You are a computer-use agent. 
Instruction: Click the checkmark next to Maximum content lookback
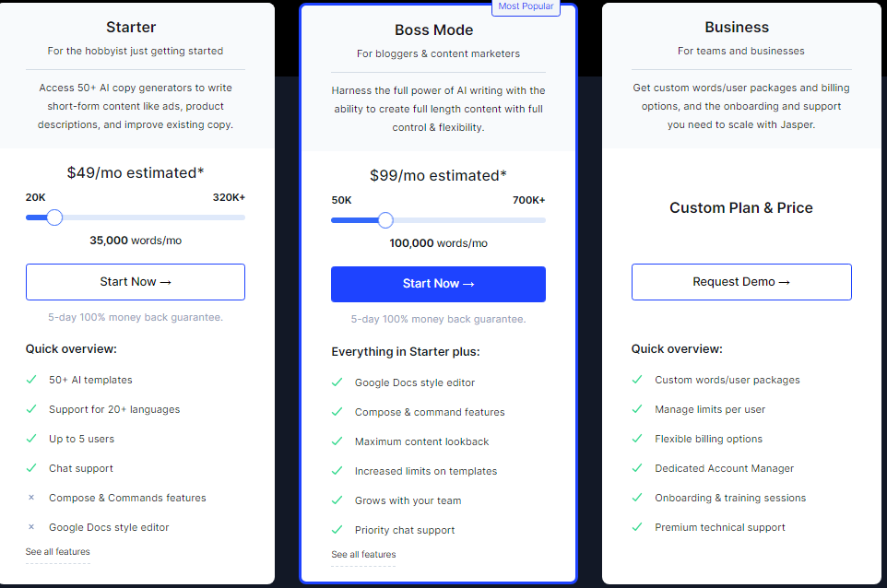click(337, 441)
